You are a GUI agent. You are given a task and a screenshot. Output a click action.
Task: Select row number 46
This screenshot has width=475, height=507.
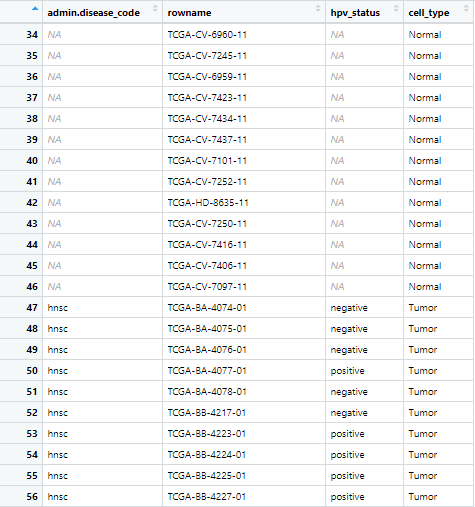click(32, 286)
